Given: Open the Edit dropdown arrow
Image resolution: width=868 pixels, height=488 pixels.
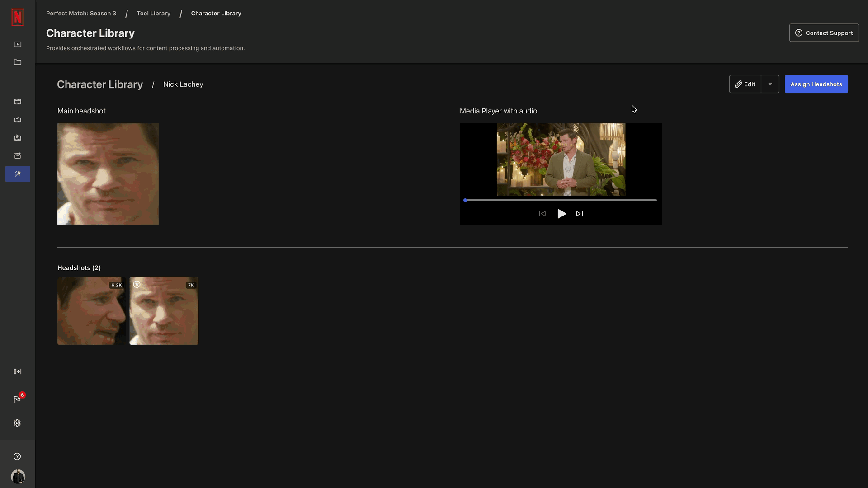Looking at the screenshot, I should (x=770, y=84).
